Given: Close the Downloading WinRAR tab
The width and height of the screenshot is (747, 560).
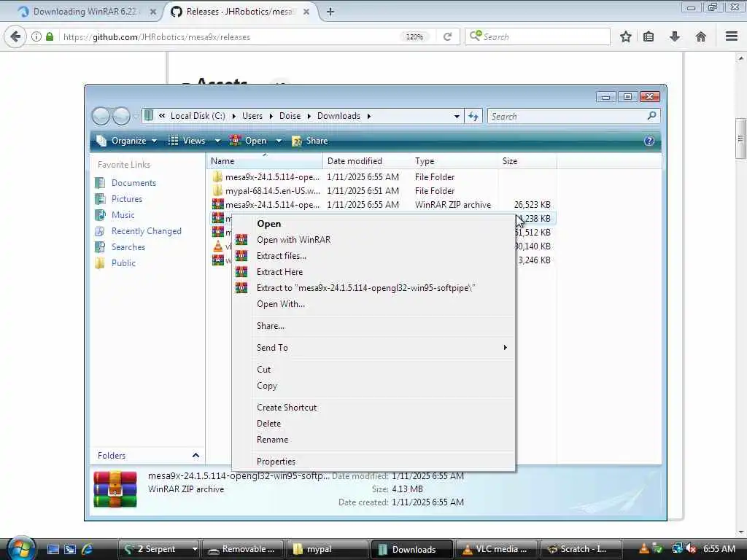Looking at the screenshot, I should pos(153,12).
